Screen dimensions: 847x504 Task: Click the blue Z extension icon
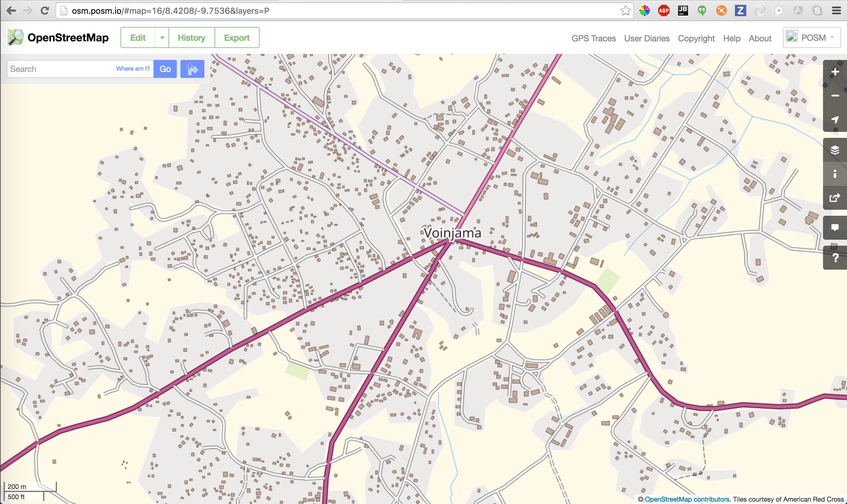(x=740, y=10)
